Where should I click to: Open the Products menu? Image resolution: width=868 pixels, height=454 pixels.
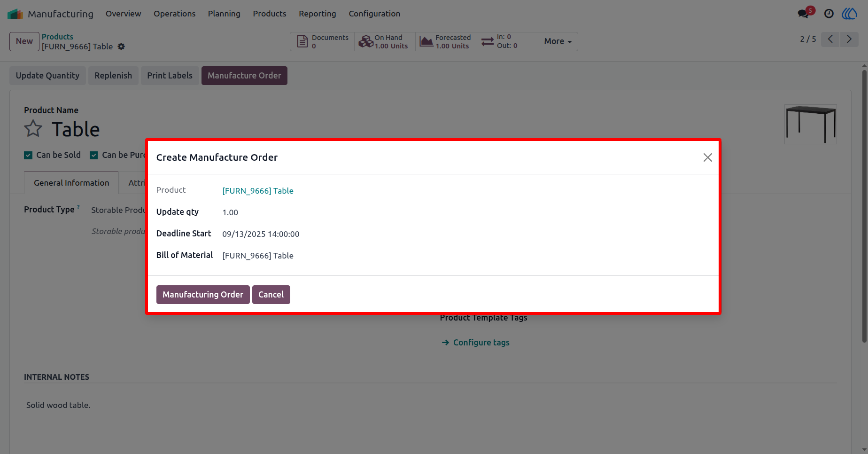270,14
